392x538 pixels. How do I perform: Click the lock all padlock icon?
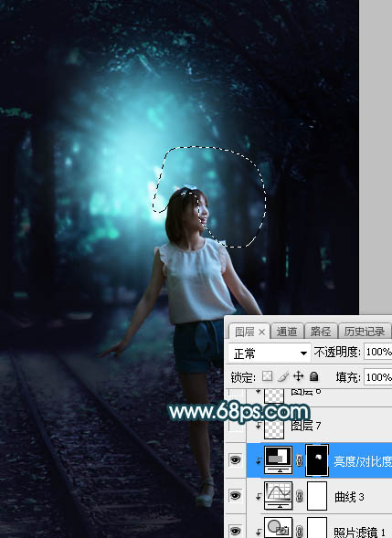(x=313, y=376)
